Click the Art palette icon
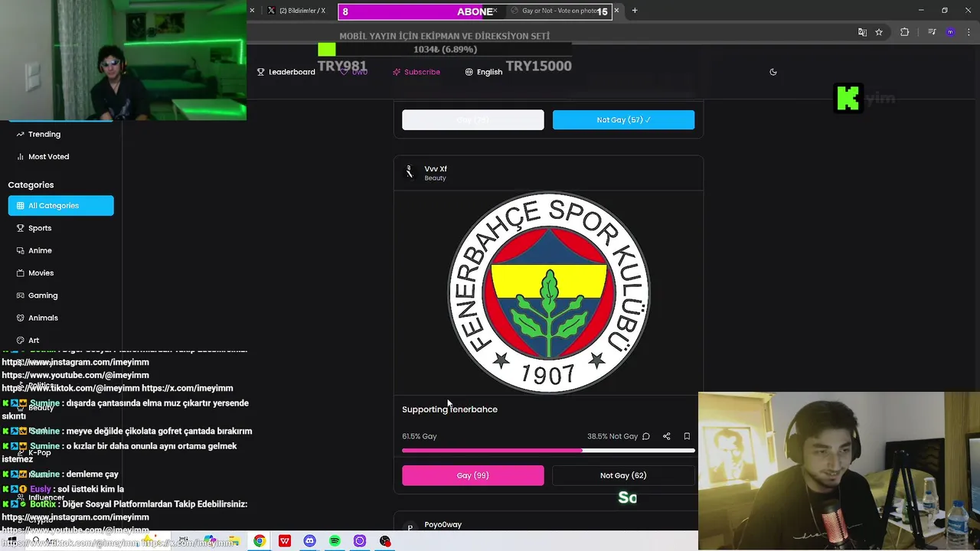This screenshot has width=980, height=551. pos(21,340)
